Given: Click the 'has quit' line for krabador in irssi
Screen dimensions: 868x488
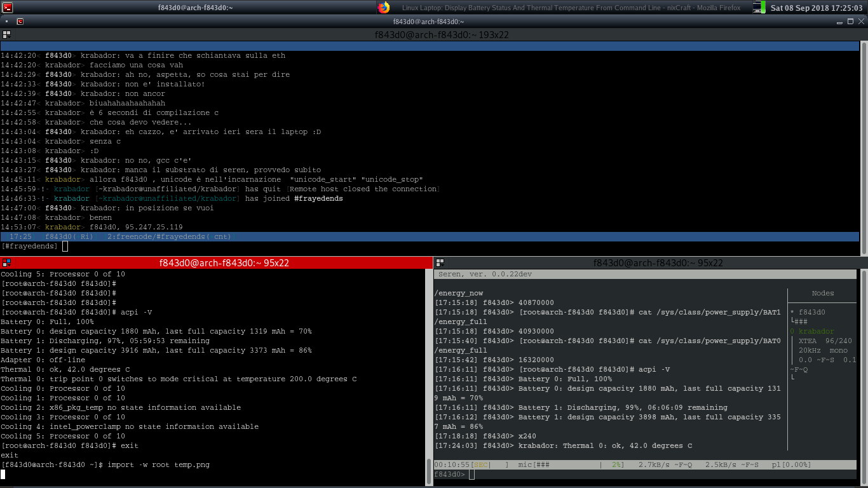Looking at the screenshot, I should click(x=220, y=189).
